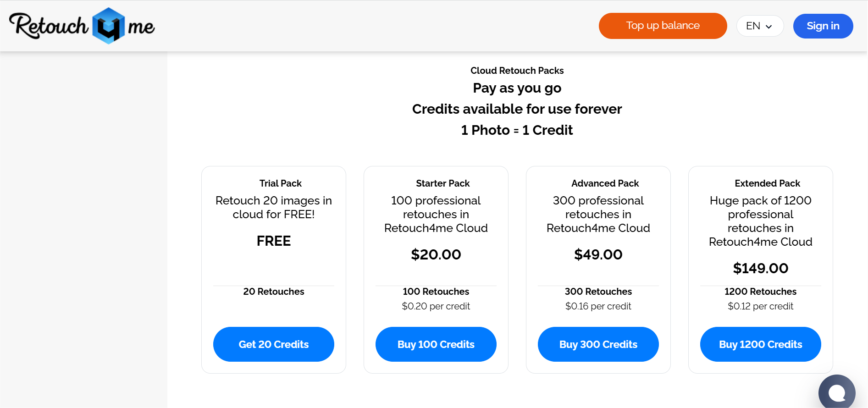Click the $149.00 price label

point(760,268)
